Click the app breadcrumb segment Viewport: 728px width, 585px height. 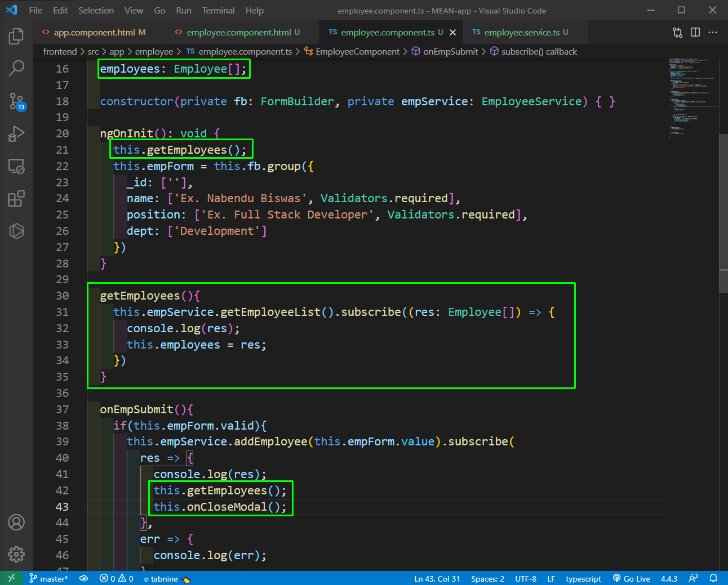[117, 51]
